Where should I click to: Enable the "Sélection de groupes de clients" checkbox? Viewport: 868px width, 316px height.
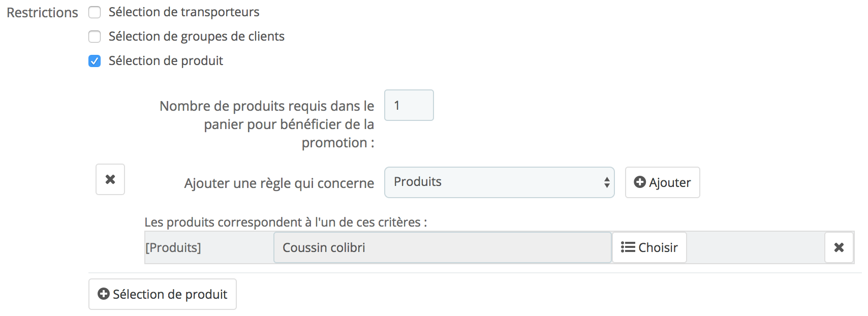(x=95, y=37)
